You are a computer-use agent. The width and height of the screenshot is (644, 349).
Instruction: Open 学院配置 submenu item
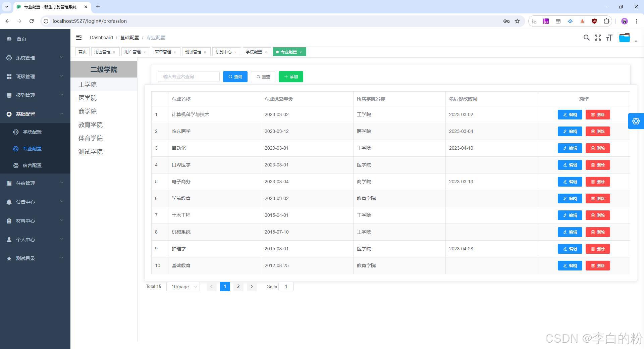coord(35,132)
